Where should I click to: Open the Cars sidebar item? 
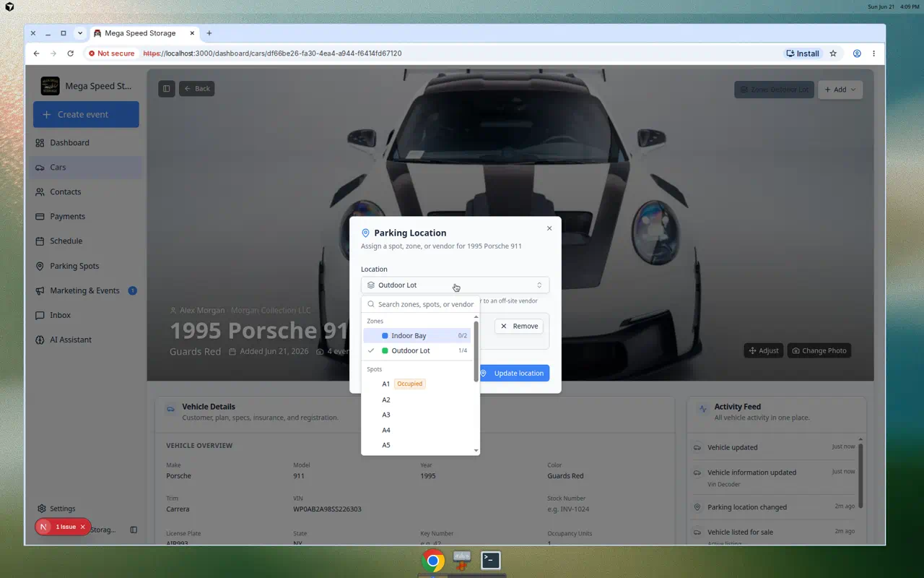point(86,168)
